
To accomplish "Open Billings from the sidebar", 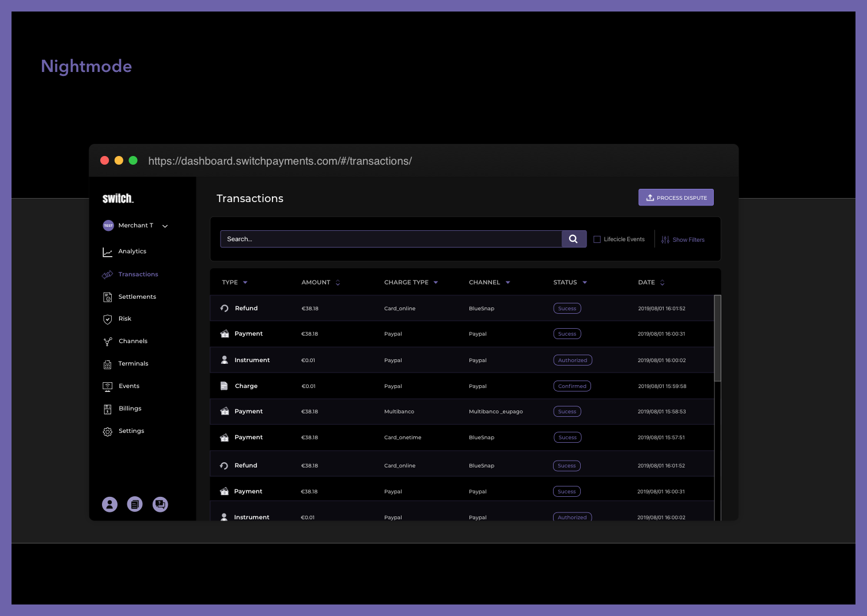I will (130, 409).
